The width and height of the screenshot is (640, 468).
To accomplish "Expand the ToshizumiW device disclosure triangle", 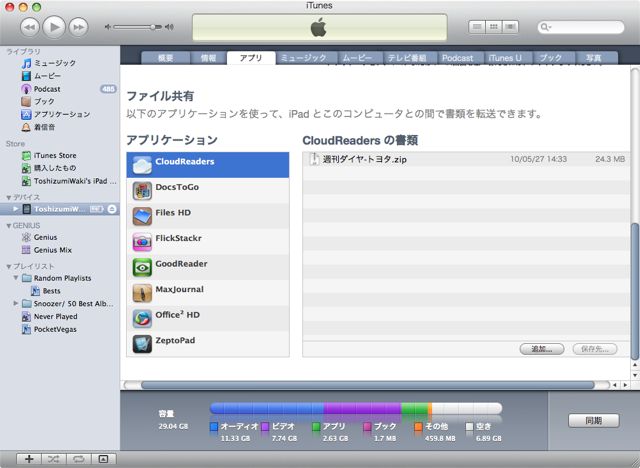I will click(x=16, y=209).
